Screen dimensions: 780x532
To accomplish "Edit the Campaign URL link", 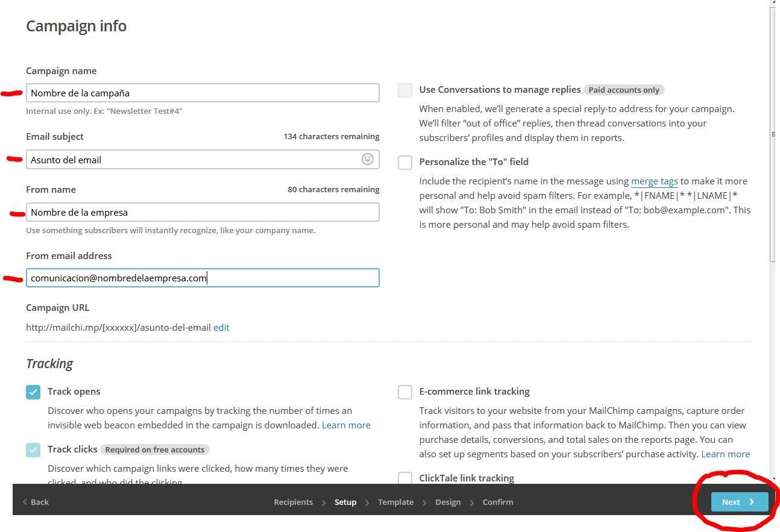I will 221,328.
